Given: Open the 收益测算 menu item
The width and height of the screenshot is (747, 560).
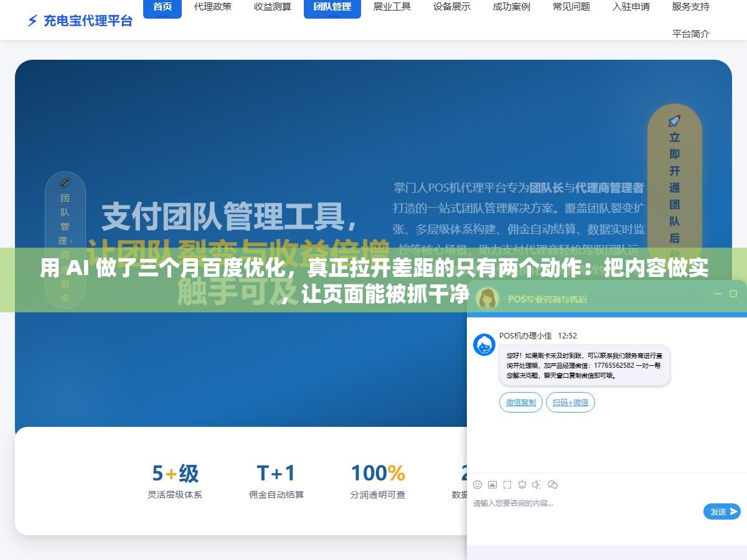Looking at the screenshot, I should (x=273, y=7).
